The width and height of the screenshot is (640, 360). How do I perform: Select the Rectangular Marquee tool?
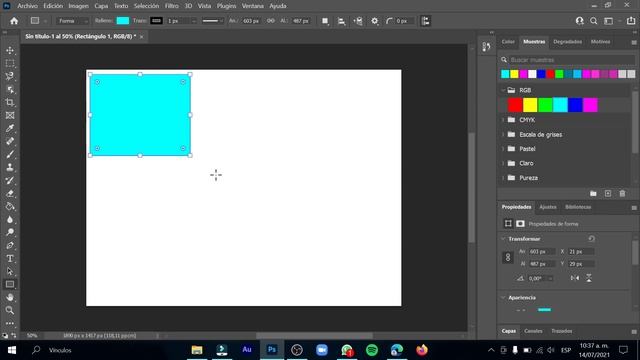click(10, 63)
